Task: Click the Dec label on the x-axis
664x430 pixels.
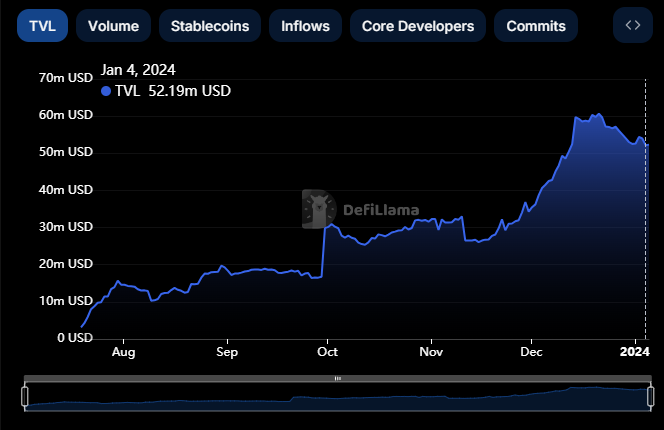Action: click(532, 352)
